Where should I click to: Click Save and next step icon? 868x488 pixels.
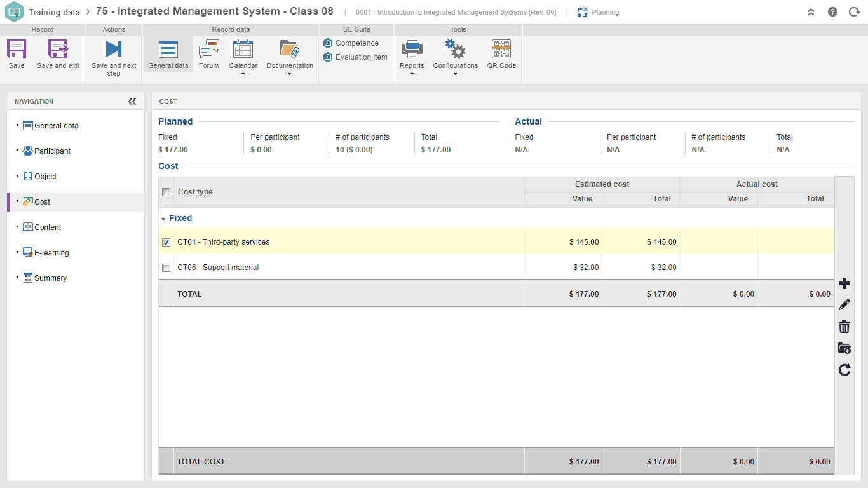[x=114, y=49]
